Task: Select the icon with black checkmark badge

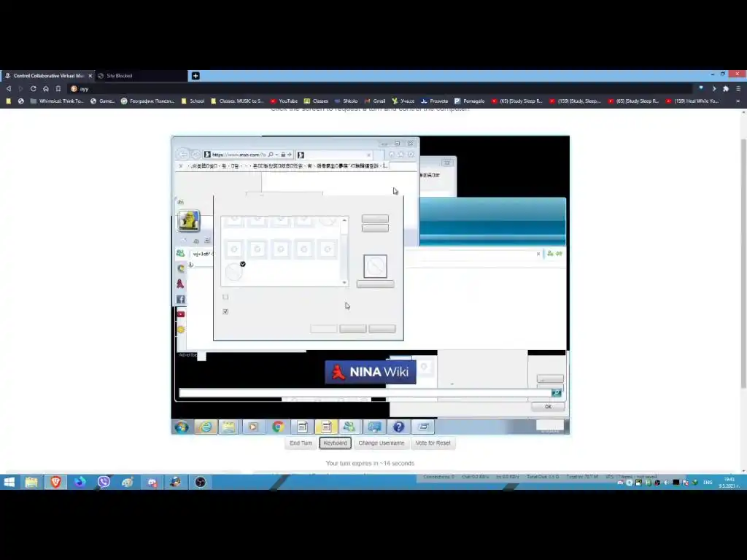Action: pyautogui.click(x=234, y=271)
